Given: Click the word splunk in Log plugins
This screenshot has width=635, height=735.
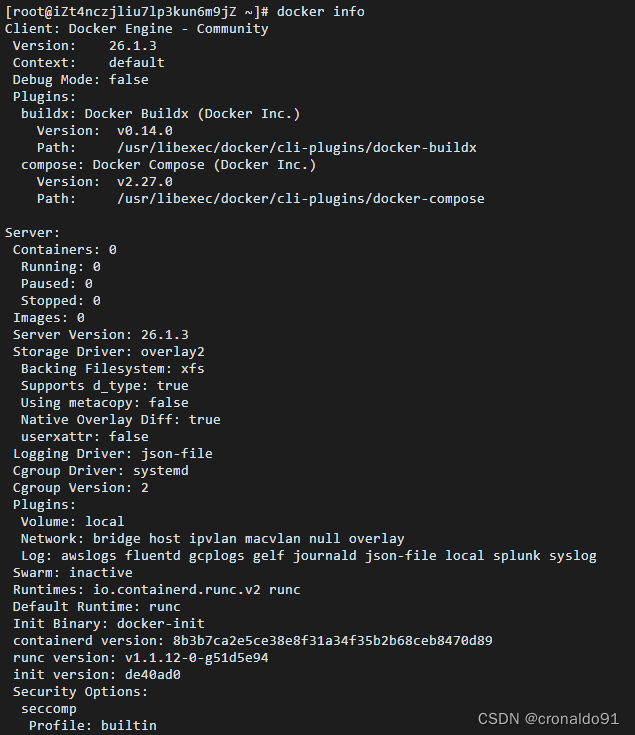Looking at the screenshot, I should [x=516, y=556].
